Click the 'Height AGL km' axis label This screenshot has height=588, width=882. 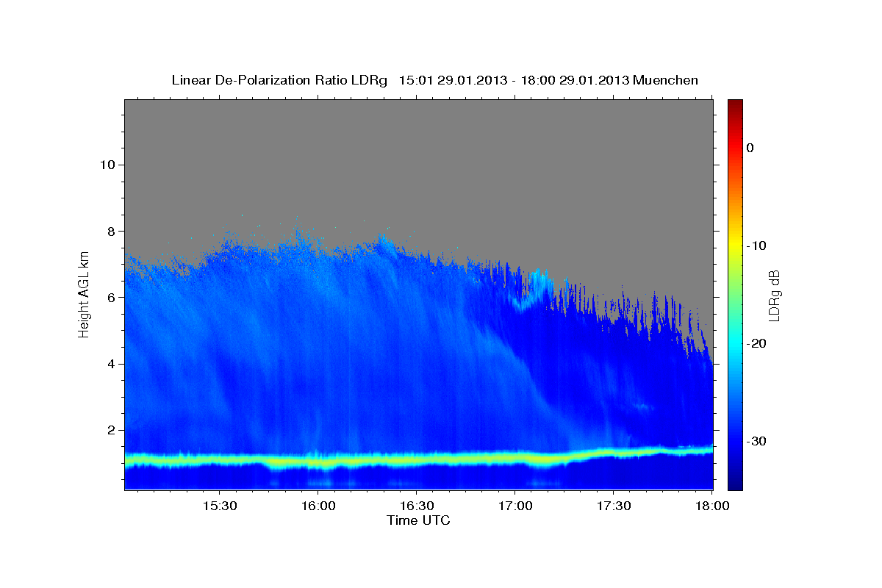click(85, 294)
